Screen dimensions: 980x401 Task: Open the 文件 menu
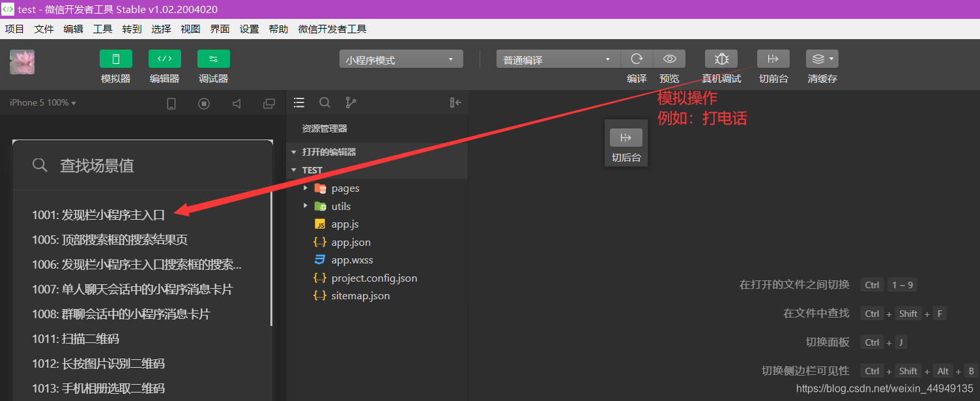[44, 29]
